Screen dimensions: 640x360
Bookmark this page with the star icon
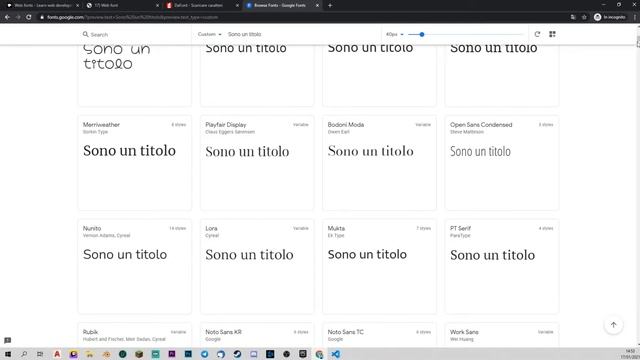[584, 17]
